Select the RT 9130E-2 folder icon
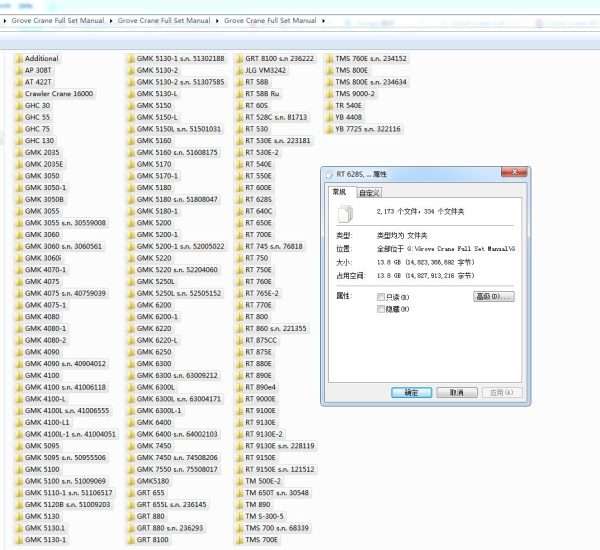The height and width of the screenshot is (550, 600). tap(240, 434)
